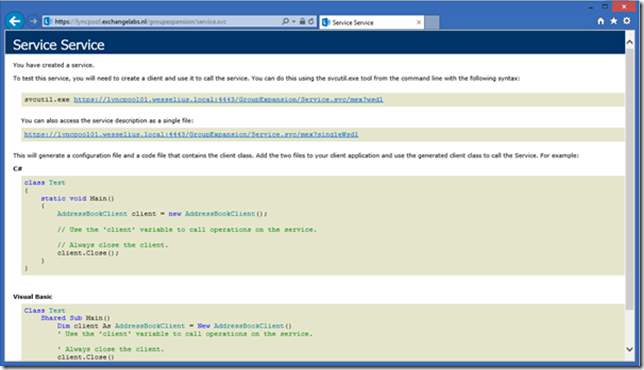The image size is (644, 370).
Task: Open Favorites star icon
Action: click(x=614, y=21)
